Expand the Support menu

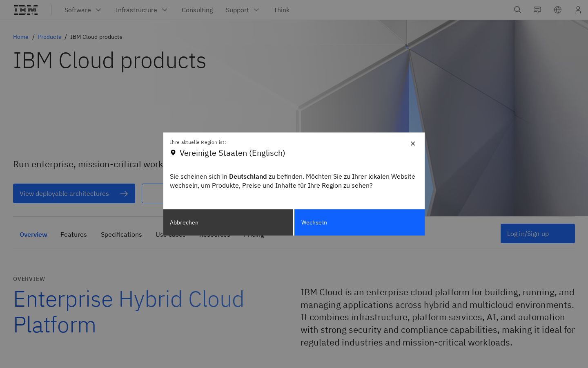point(243,10)
